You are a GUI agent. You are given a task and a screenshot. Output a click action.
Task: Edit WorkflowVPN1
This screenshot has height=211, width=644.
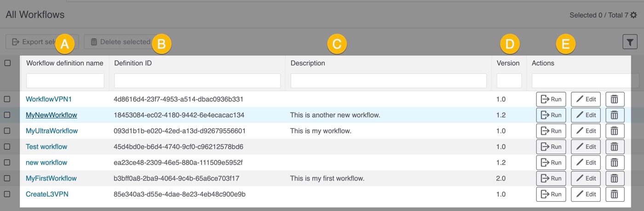coord(586,99)
